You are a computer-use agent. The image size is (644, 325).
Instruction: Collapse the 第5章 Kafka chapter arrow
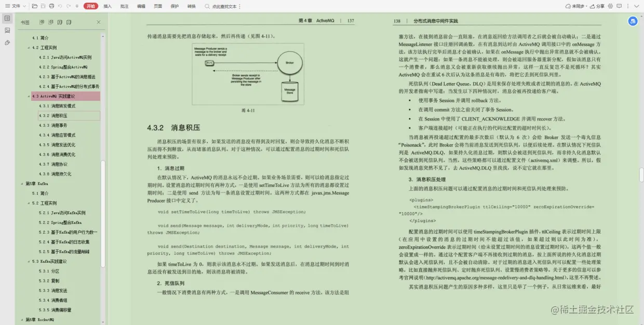[22, 184]
